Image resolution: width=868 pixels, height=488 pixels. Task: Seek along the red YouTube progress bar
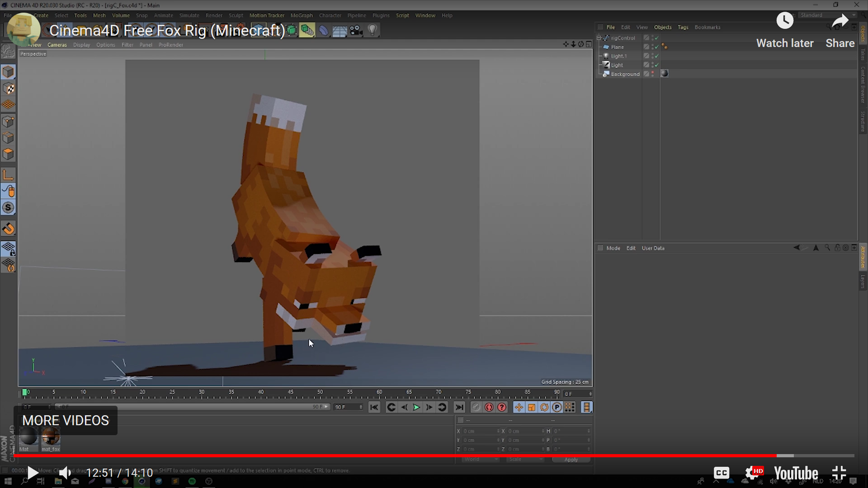pyautogui.click(x=434, y=455)
